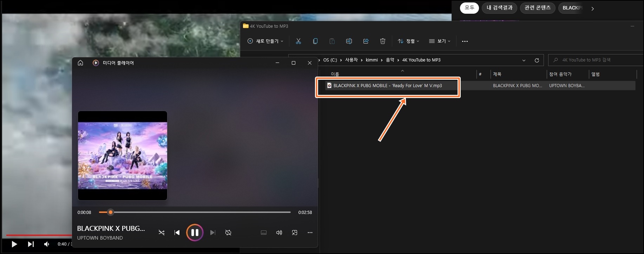
Task: Click the Media Player seek slider
Action: point(195,212)
